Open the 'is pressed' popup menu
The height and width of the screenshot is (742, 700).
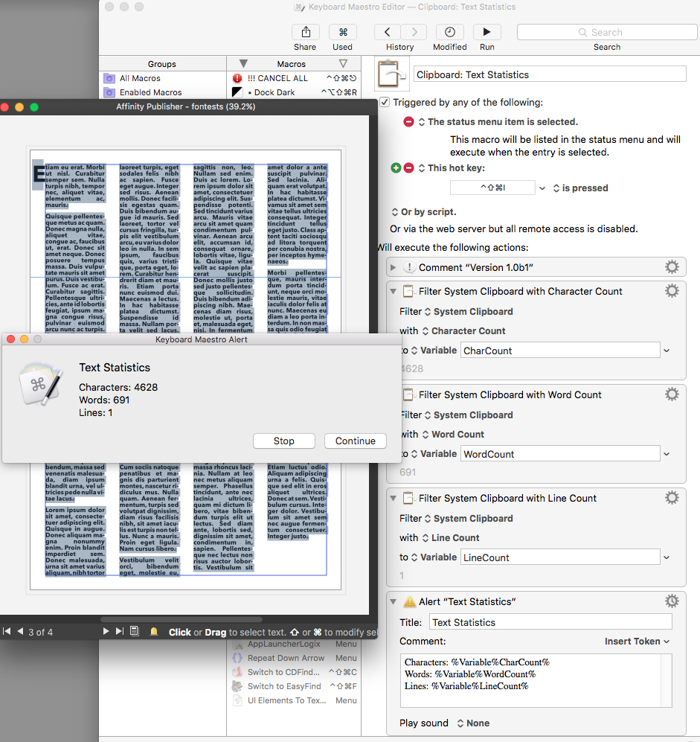click(x=581, y=188)
